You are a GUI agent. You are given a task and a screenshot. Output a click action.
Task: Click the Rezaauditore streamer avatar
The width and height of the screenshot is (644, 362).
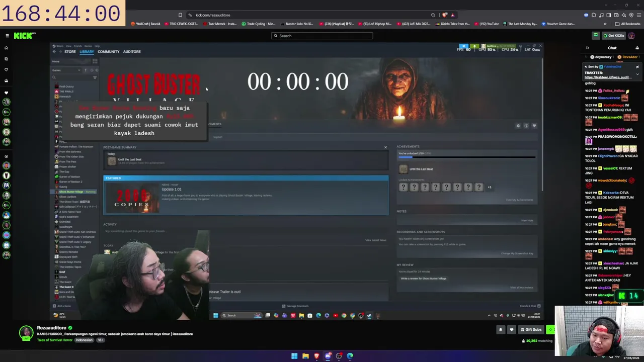[26, 333]
